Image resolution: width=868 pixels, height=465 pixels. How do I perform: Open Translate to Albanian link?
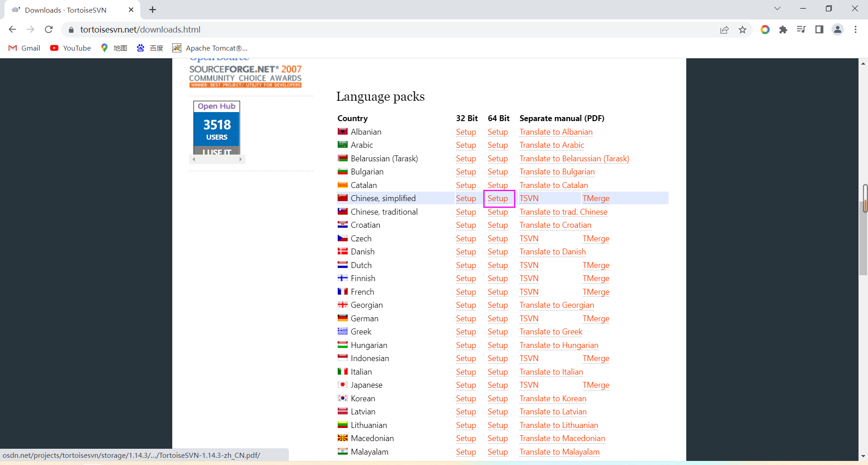(x=556, y=132)
